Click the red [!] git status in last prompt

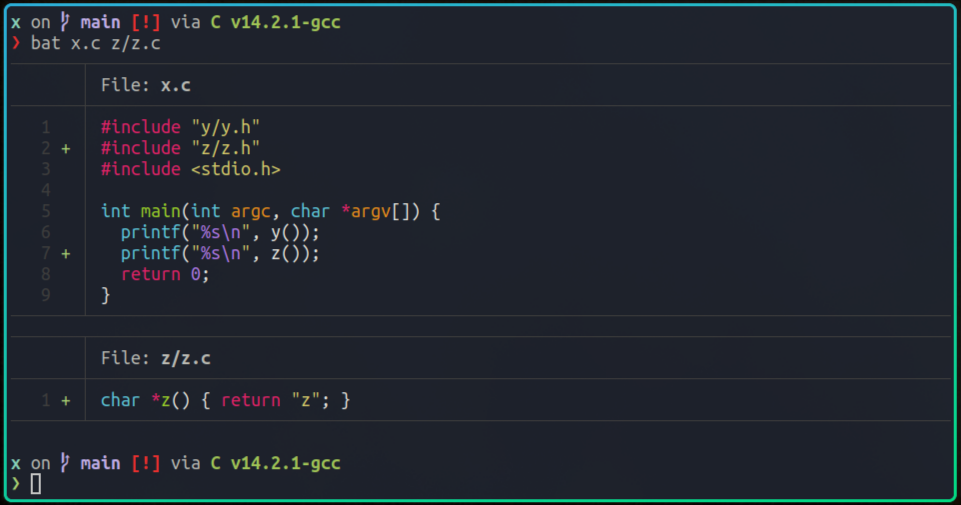point(145,463)
